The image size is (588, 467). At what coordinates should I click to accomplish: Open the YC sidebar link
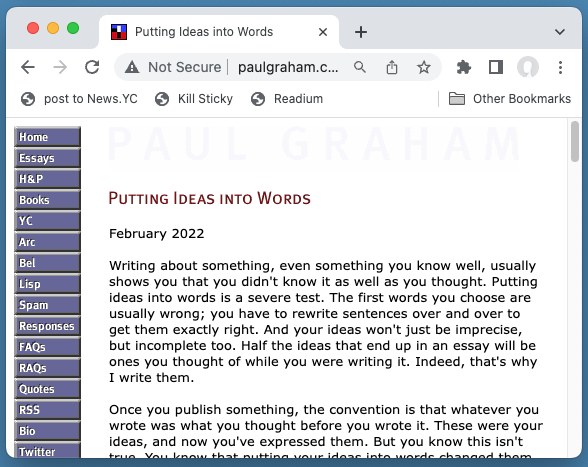48,221
